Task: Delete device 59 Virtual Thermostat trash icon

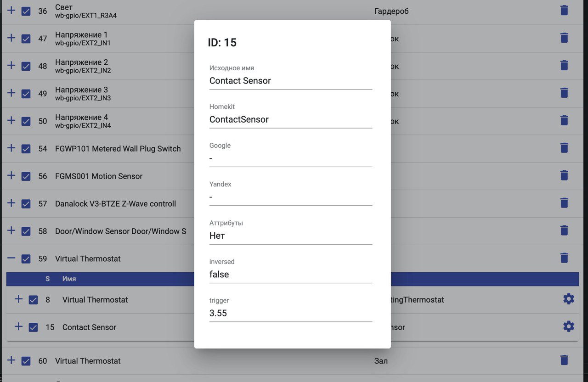Action: [565, 258]
